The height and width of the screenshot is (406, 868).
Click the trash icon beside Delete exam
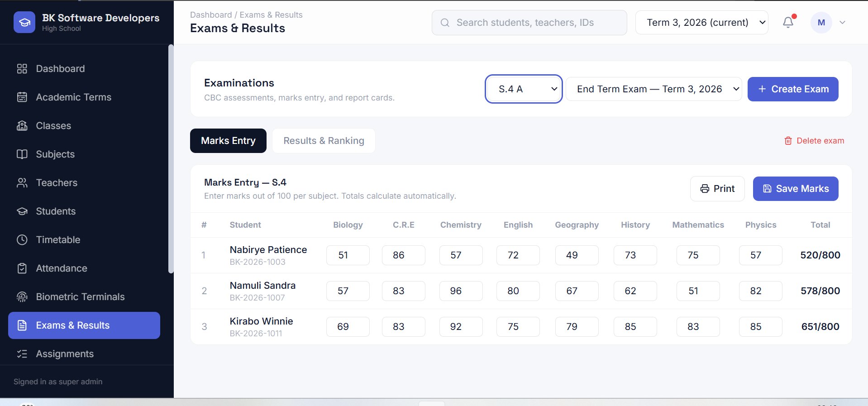point(788,141)
